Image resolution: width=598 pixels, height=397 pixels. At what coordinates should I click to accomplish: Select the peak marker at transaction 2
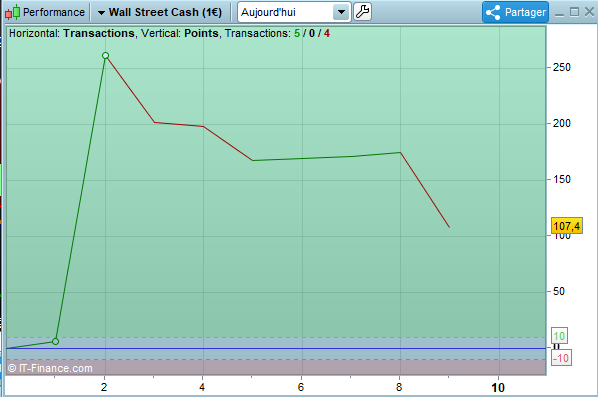106,56
